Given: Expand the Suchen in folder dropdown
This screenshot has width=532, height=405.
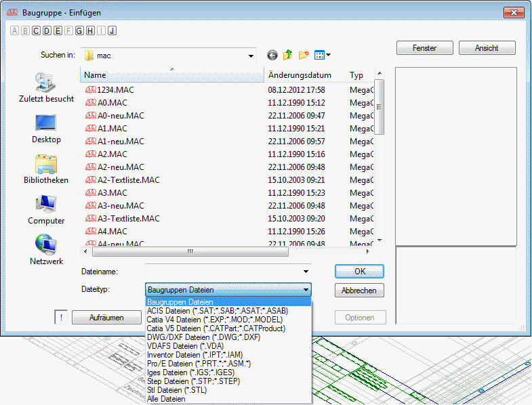Looking at the screenshot, I should coord(251,56).
